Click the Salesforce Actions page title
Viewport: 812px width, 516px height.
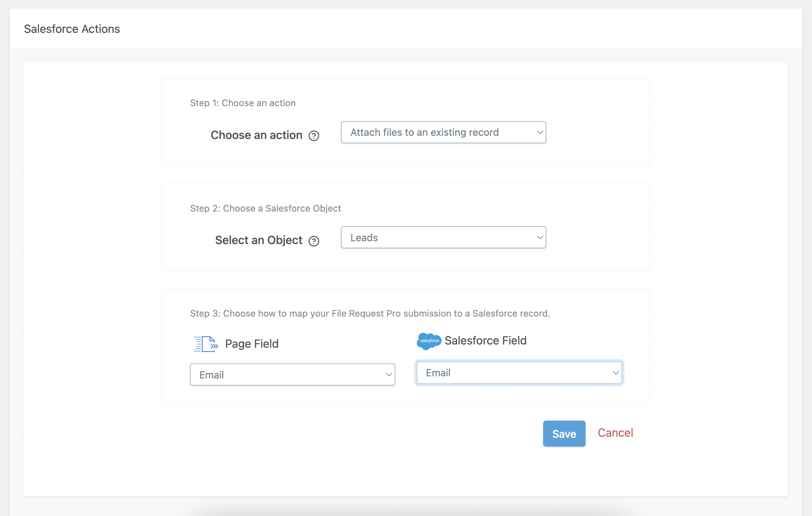click(72, 29)
